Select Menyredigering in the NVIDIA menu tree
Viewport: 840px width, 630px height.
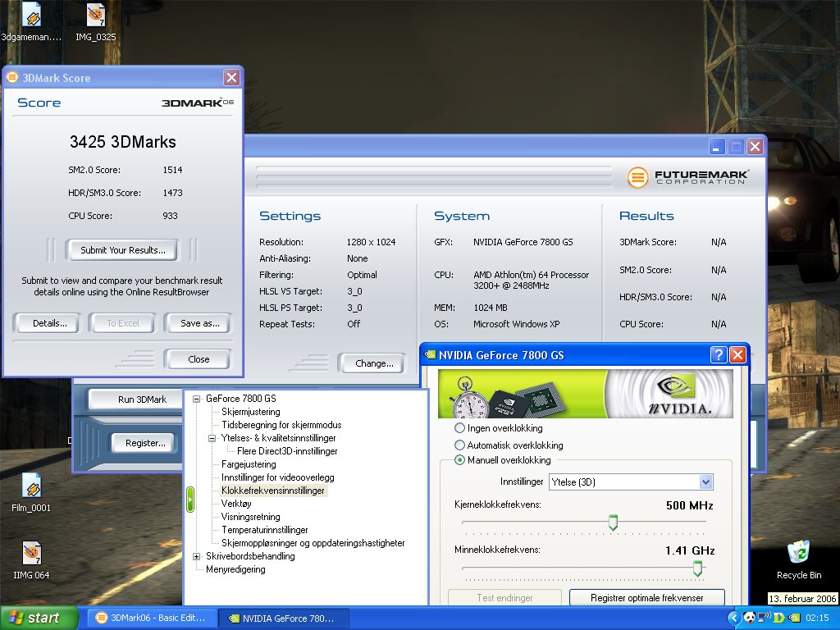click(x=235, y=569)
